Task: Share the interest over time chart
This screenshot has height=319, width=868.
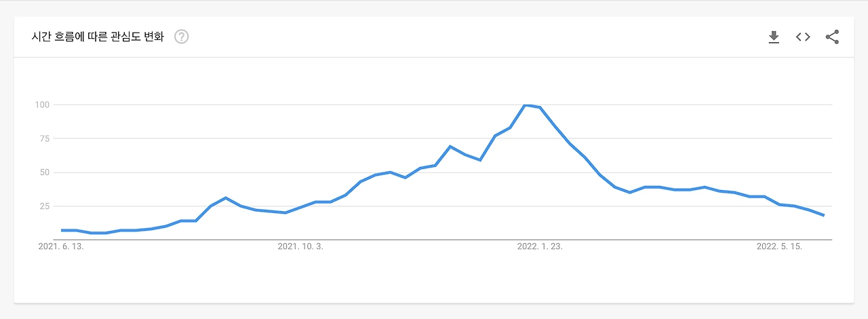Action: [x=832, y=37]
